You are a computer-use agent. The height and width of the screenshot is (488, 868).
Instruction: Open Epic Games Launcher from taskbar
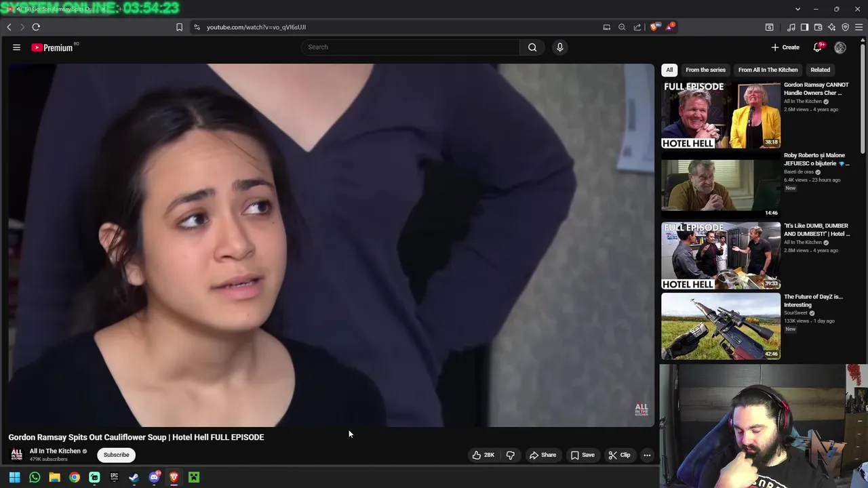pos(114,478)
